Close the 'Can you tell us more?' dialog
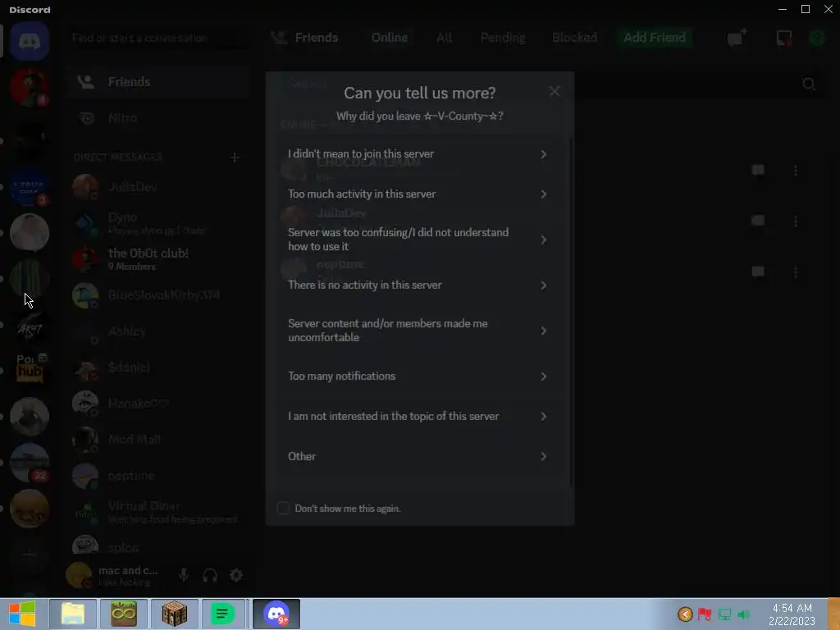840x630 pixels. (x=555, y=92)
